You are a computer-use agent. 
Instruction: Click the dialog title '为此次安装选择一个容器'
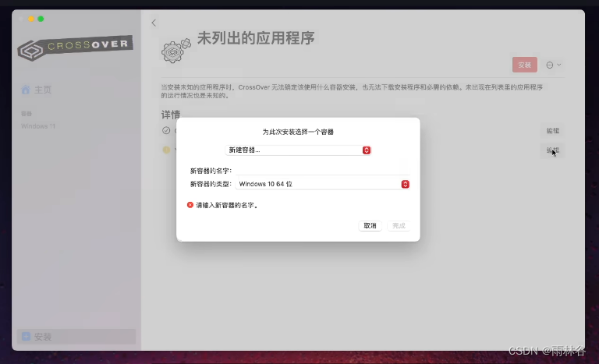tap(298, 132)
